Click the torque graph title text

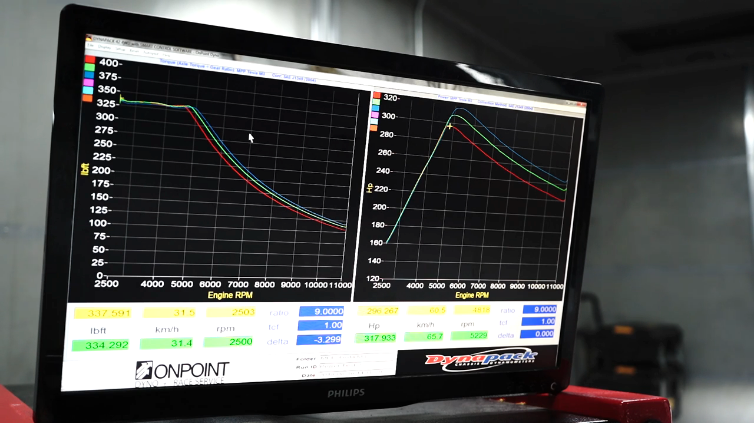(238, 71)
